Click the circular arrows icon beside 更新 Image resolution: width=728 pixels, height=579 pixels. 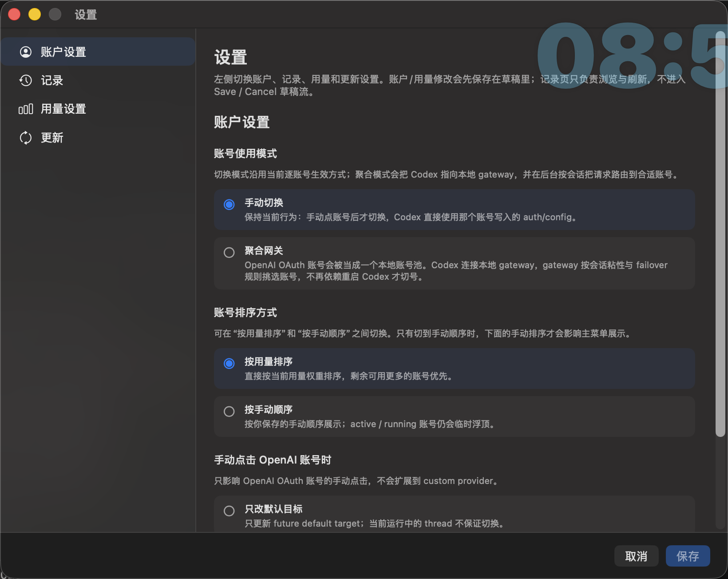click(x=26, y=138)
